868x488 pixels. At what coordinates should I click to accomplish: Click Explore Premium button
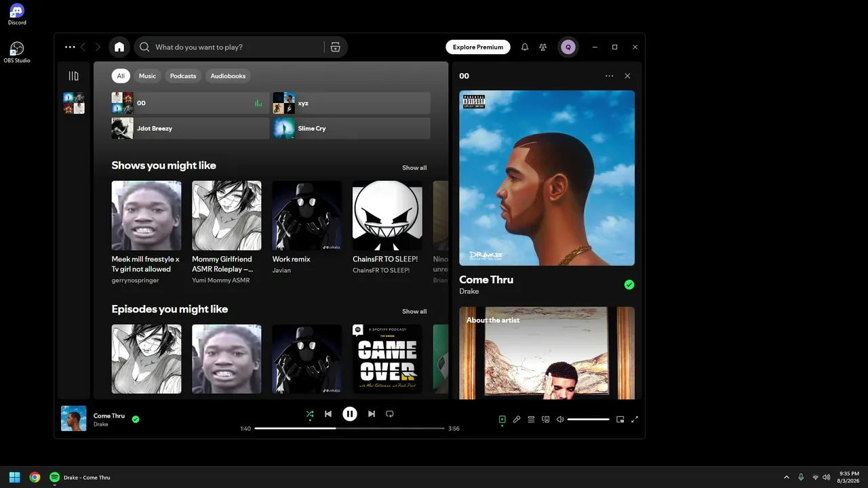[478, 47]
